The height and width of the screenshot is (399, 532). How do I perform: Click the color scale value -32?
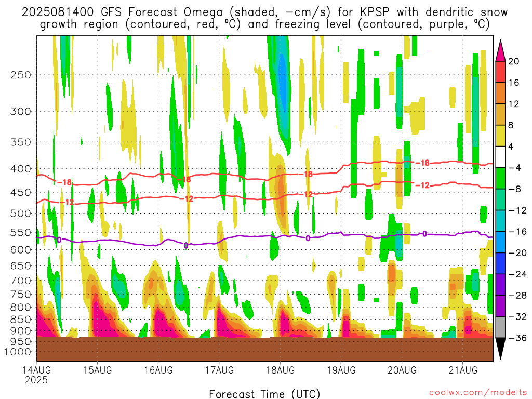tap(517, 317)
